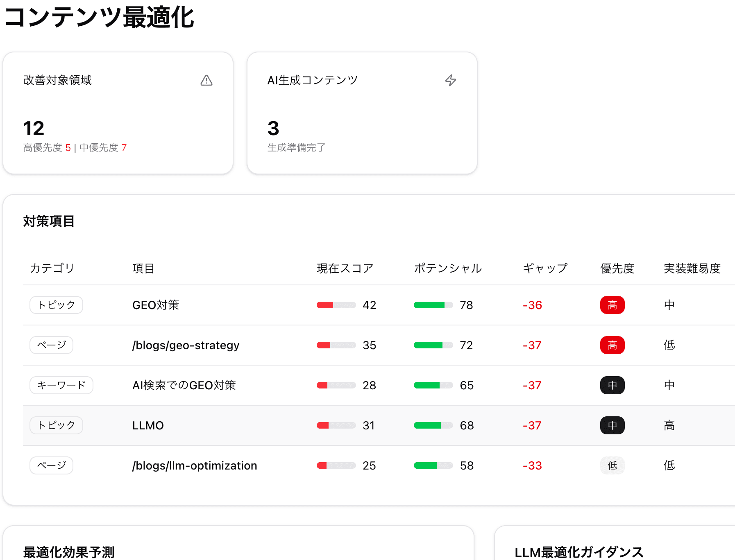Click the 現在スコア column header

coord(345,268)
